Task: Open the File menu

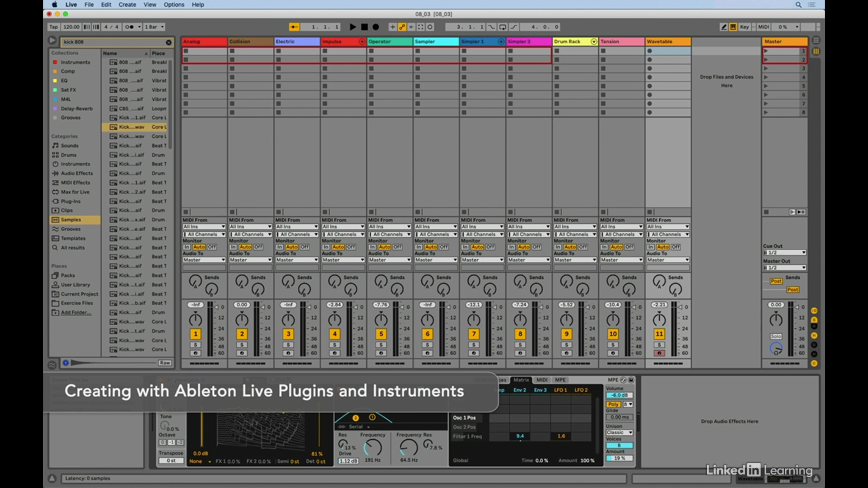Action: click(x=89, y=5)
